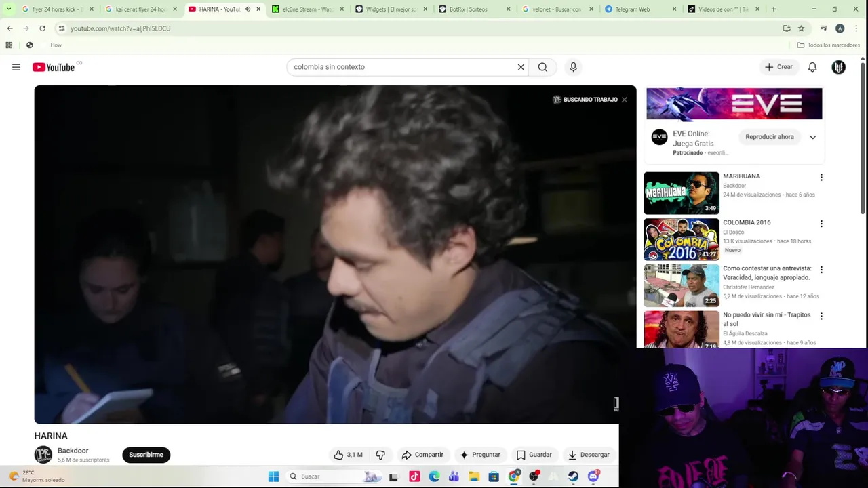Image resolution: width=868 pixels, height=488 pixels.
Task: Open Discord from the taskbar
Action: (x=594, y=476)
